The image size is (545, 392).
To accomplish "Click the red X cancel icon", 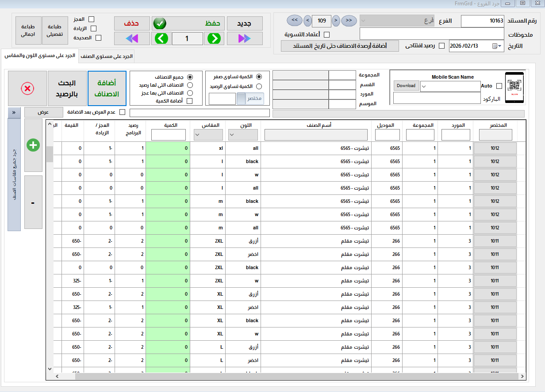I will 27,88.
